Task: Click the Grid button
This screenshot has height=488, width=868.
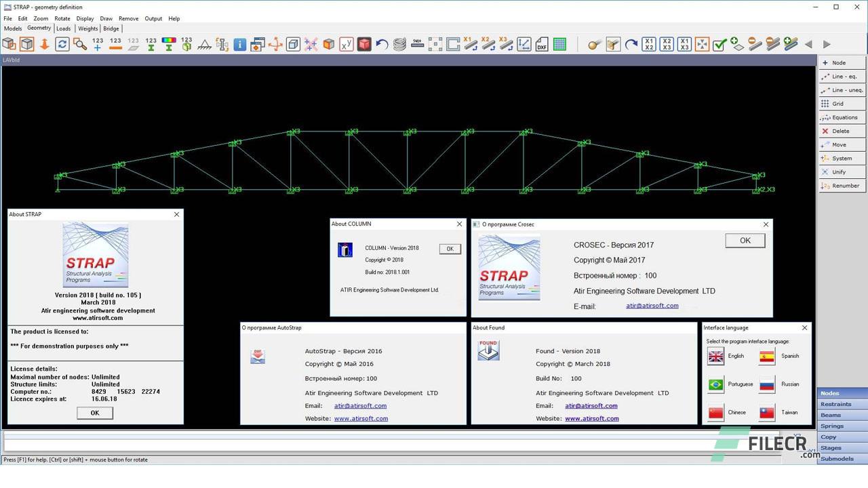Action: 842,104
